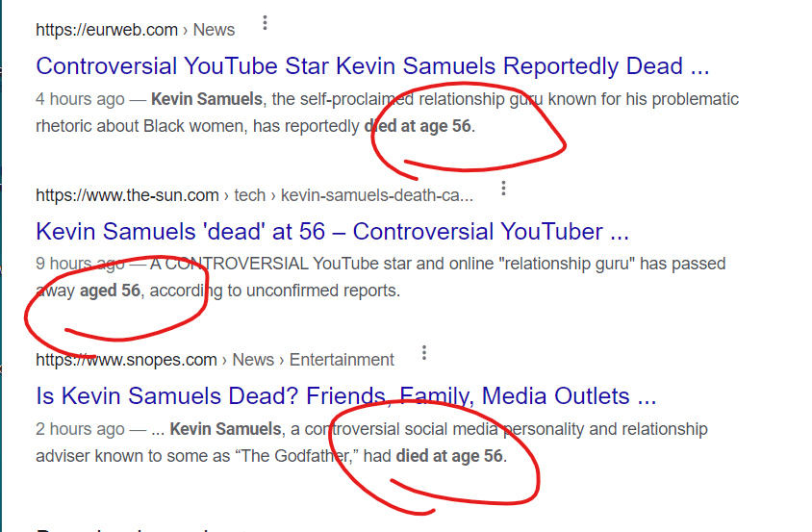Click the bold 'aged 56' text
Screen dimensions: 812x532
(x=110, y=291)
